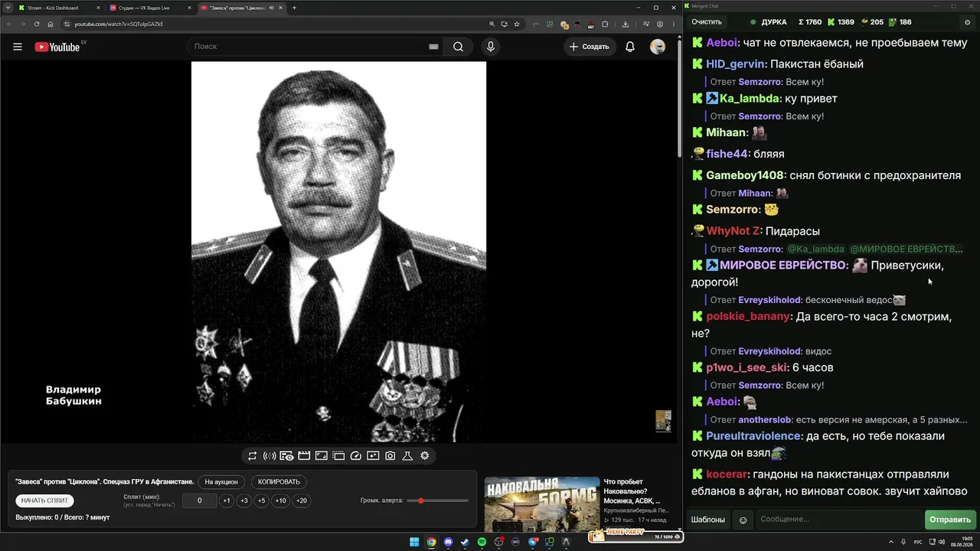The width and height of the screenshot is (980, 551).
Task: Click Очистить in Merged Chat
Action: click(x=707, y=22)
